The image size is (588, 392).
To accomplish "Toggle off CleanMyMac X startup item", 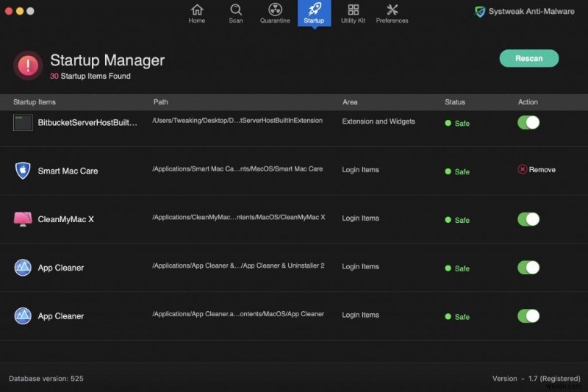I will coord(528,219).
